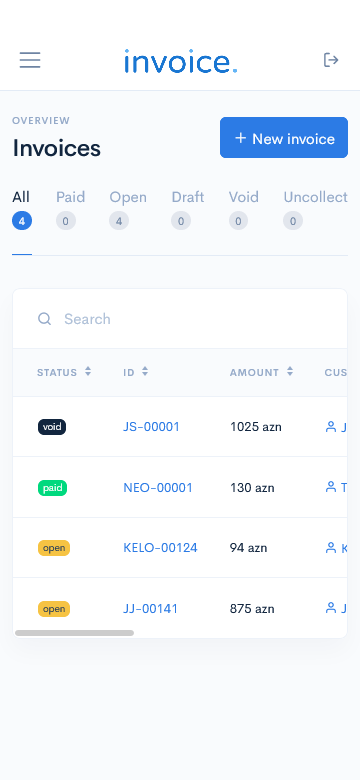Select the Void tab
This screenshot has height=780, width=360.
[244, 209]
